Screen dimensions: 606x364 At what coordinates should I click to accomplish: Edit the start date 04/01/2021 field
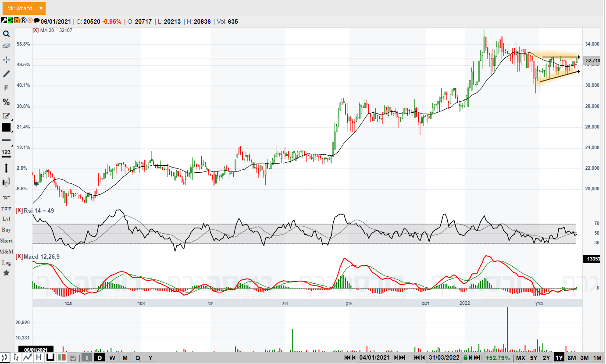coord(375,358)
